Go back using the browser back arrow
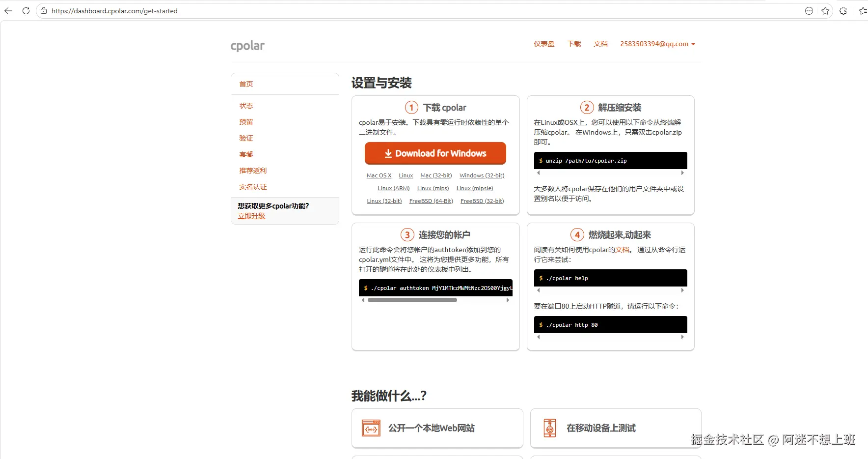The image size is (868, 459). click(8, 11)
